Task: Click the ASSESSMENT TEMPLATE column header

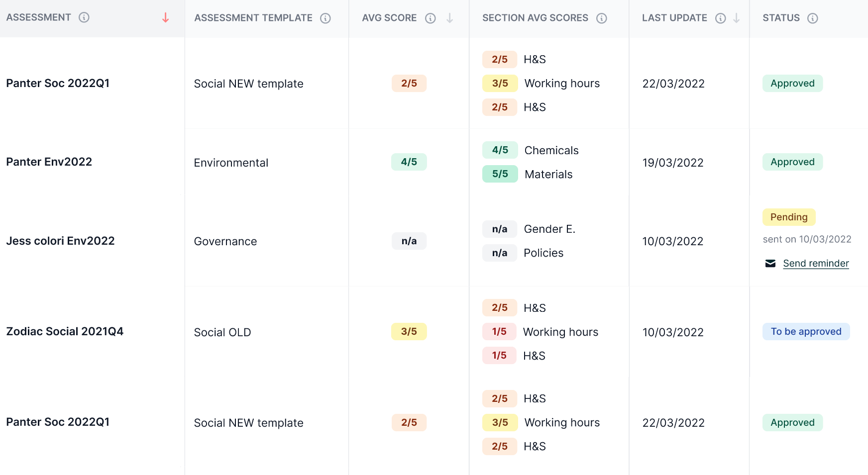Action: coord(253,18)
